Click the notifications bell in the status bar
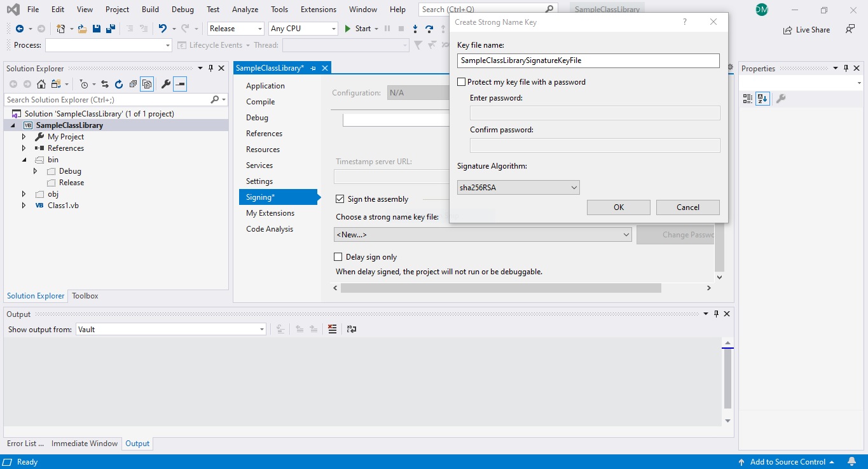The width and height of the screenshot is (868, 469). pos(851,462)
